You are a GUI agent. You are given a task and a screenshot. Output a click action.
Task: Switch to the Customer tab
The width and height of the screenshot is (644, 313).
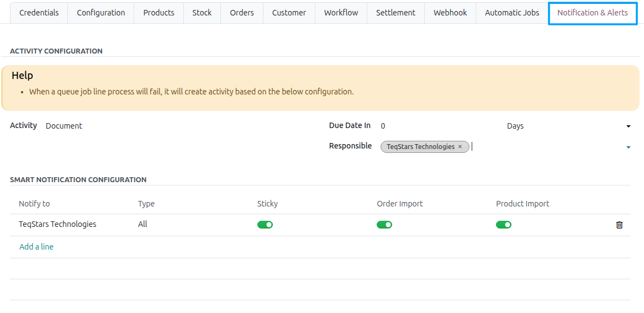coord(289,13)
